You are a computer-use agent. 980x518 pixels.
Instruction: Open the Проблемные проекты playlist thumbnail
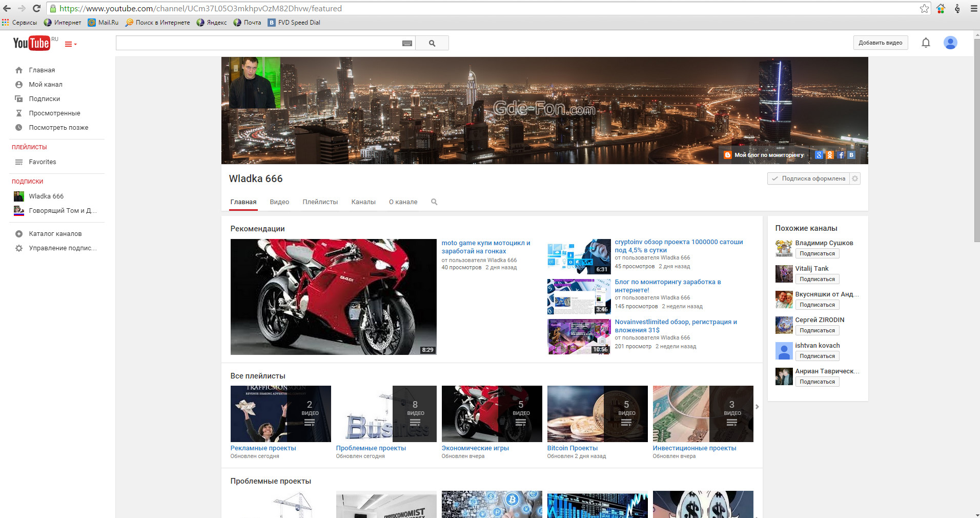pyautogui.click(x=386, y=414)
